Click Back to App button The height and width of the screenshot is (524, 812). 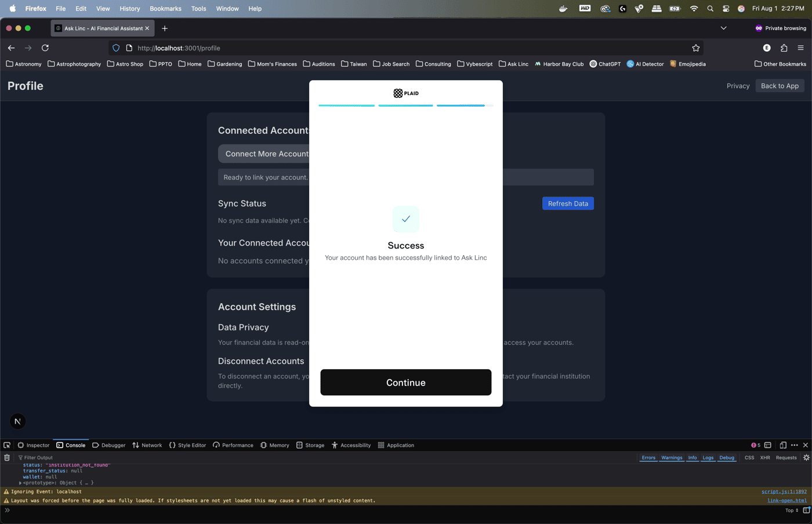pyautogui.click(x=780, y=86)
